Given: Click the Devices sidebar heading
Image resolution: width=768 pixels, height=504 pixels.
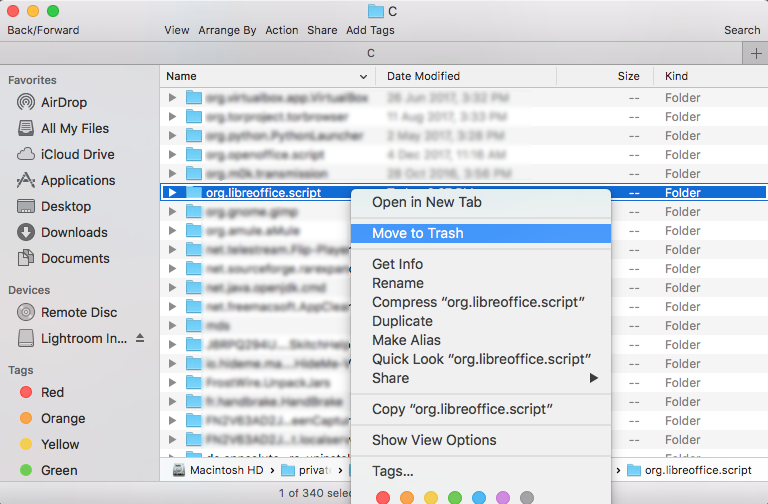Looking at the screenshot, I should point(29,290).
